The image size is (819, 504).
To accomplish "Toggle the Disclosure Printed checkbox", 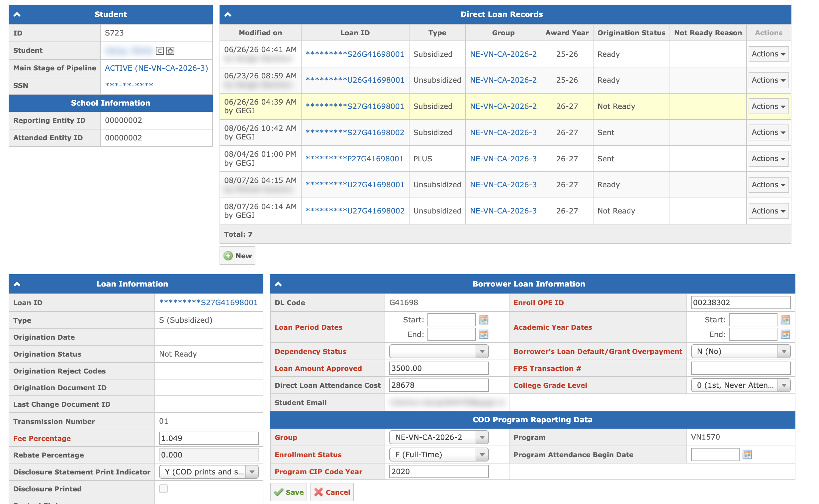I will [163, 489].
